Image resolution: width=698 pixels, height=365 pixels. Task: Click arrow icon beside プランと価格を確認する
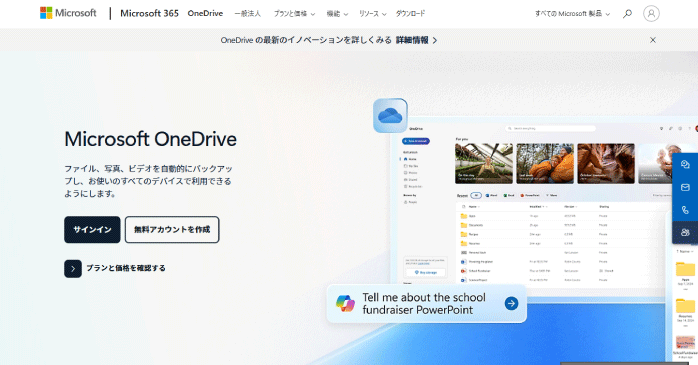click(x=73, y=268)
